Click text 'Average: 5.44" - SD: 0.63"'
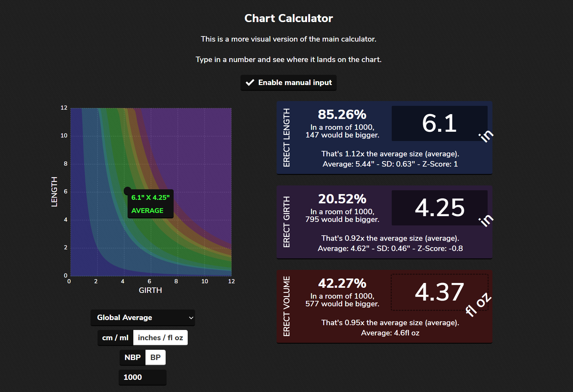573x392 pixels. tap(369, 164)
